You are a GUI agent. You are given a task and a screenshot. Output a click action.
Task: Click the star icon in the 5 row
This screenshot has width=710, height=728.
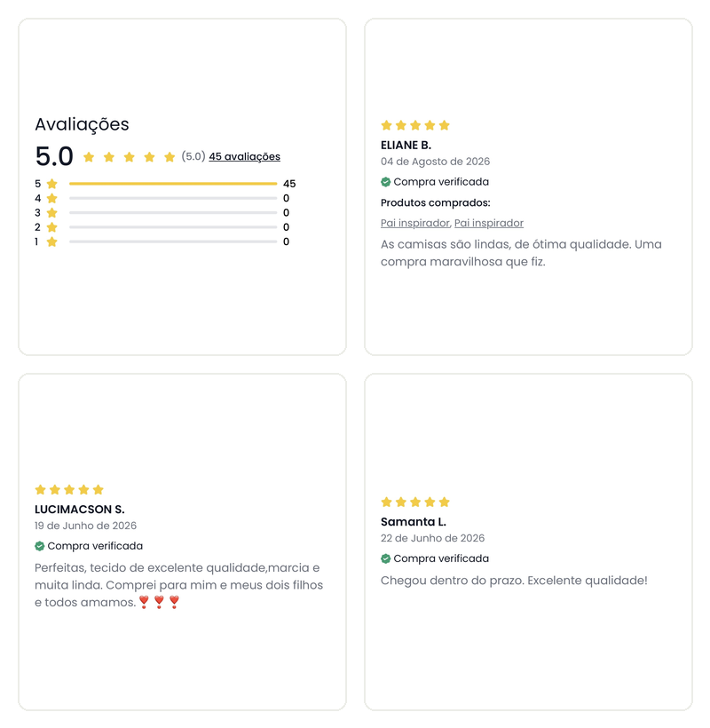coord(52,184)
